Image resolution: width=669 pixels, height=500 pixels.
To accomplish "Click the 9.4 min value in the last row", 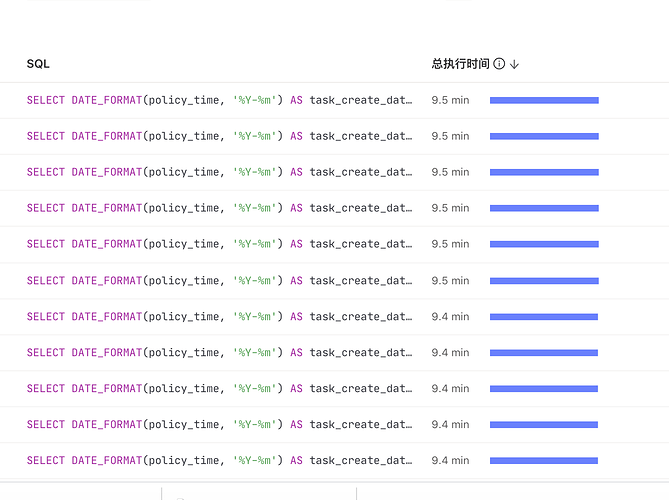I will [x=450, y=460].
